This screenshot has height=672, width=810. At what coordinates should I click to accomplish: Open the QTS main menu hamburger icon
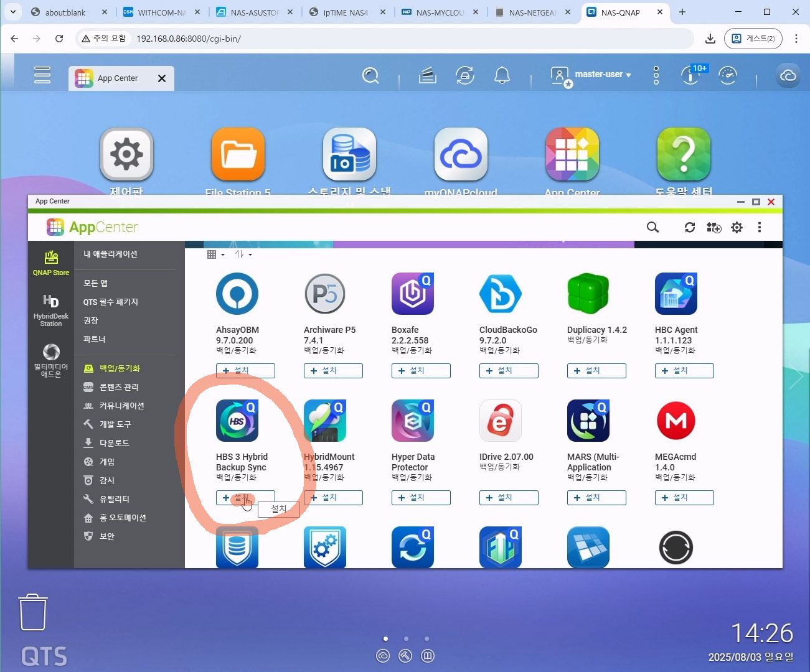(x=42, y=75)
